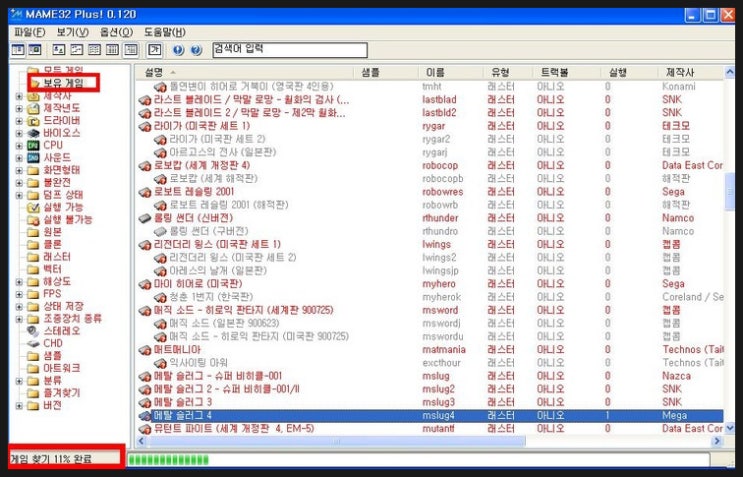Expand the 드라이버 tree folder
This screenshot has width=743, height=477.
pos(19,121)
